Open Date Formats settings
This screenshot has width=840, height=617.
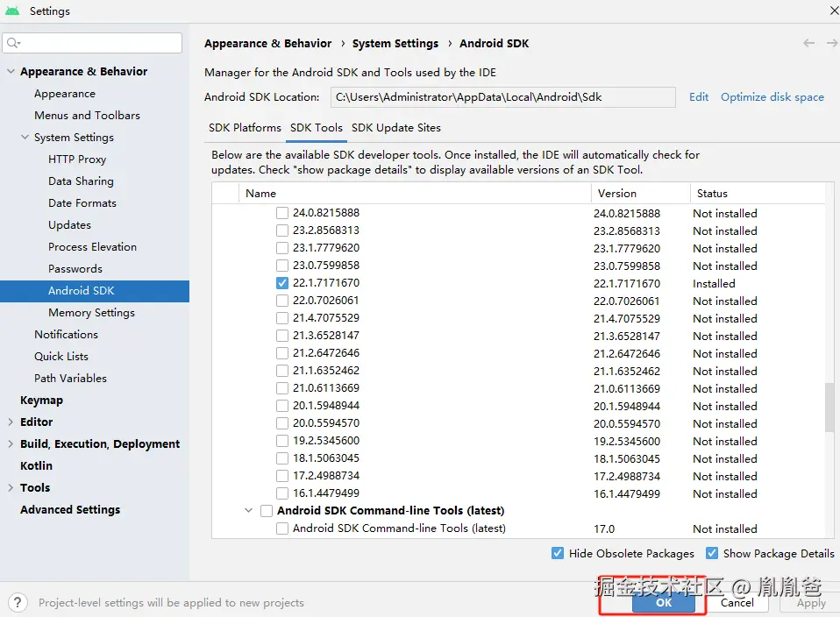click(x=82, y=203)
